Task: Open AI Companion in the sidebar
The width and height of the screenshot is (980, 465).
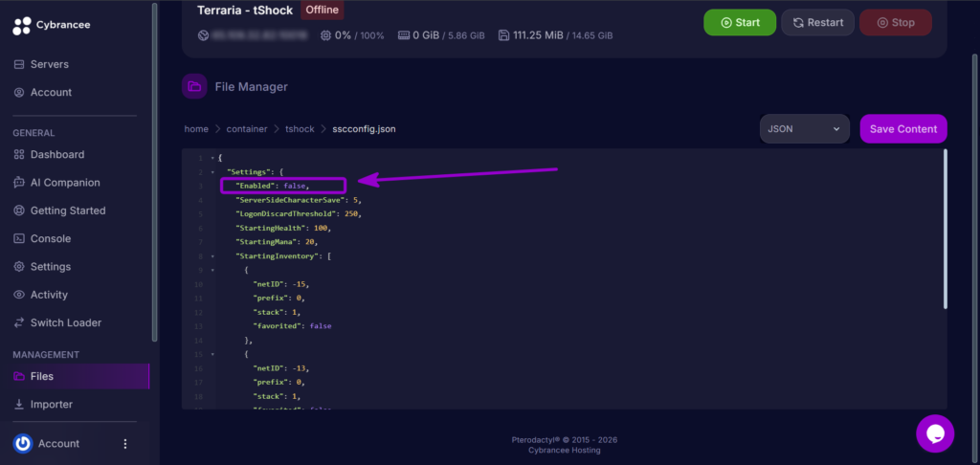Action: 65,183
